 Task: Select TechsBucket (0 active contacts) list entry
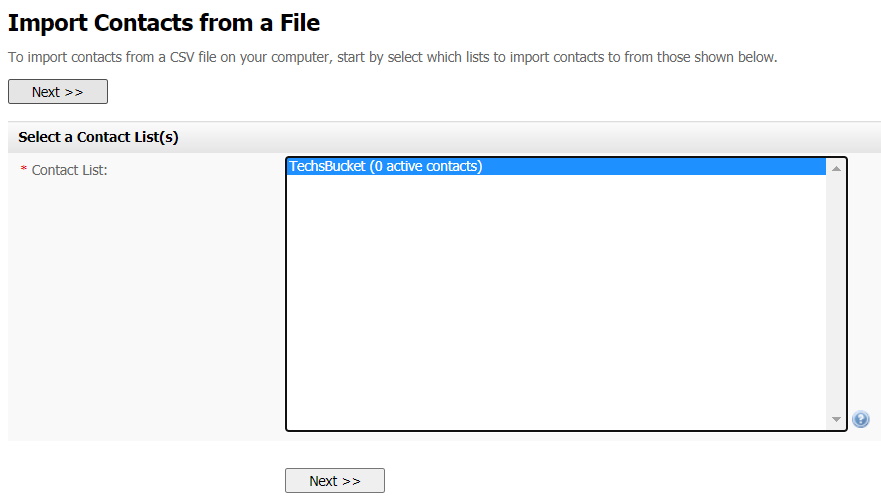tap(556, 166)
